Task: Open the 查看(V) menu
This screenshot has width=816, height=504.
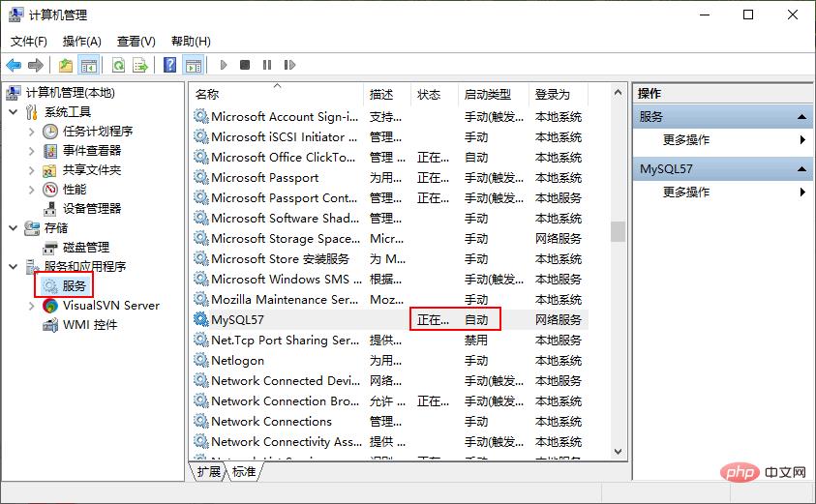Action: click(136, 41)
